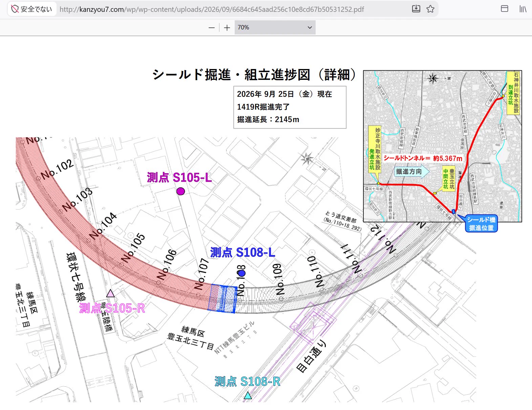Screen dimensions: 532x410
Task: Click the 掘進延長：2145m text
Action: coord(268,119)
